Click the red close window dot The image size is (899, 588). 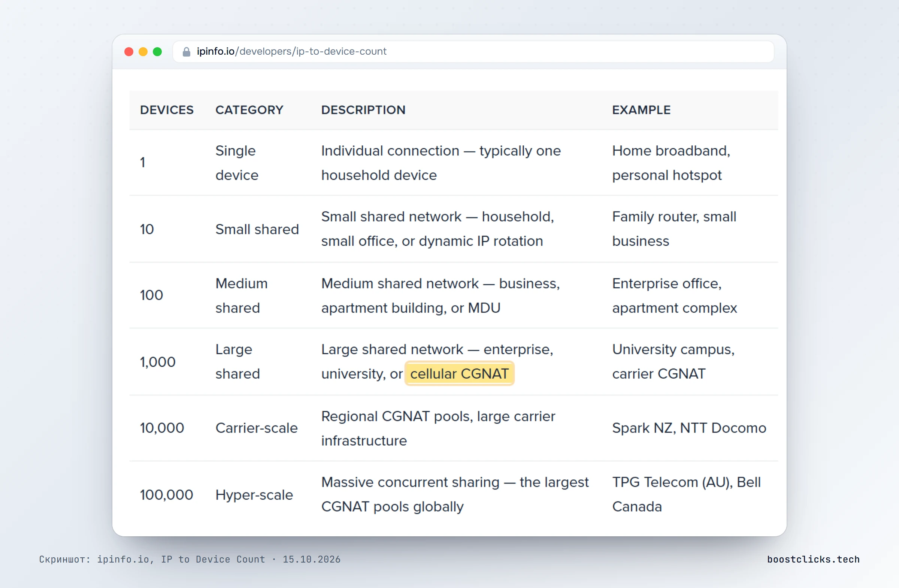(x=129, y=52)
